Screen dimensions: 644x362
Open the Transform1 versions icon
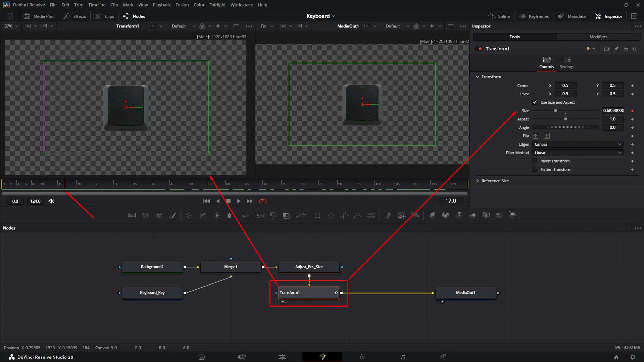[x=607, y=49]
